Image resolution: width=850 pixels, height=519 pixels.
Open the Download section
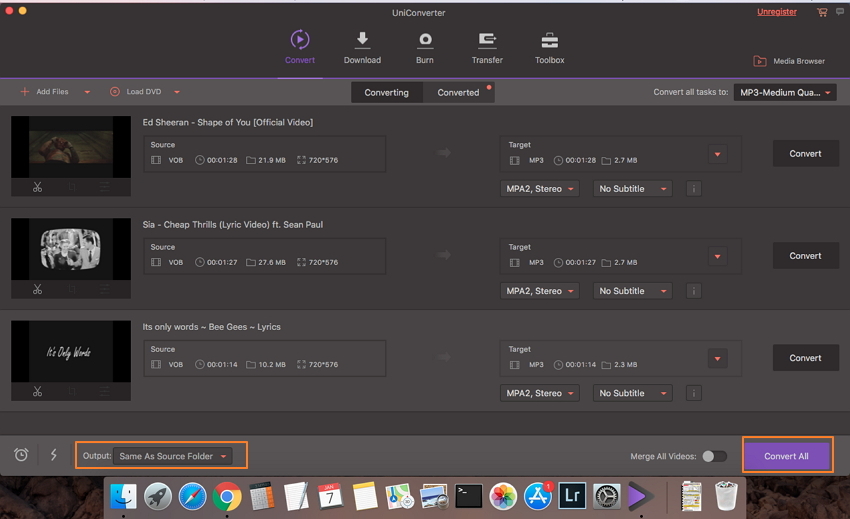tap(362, 47)
